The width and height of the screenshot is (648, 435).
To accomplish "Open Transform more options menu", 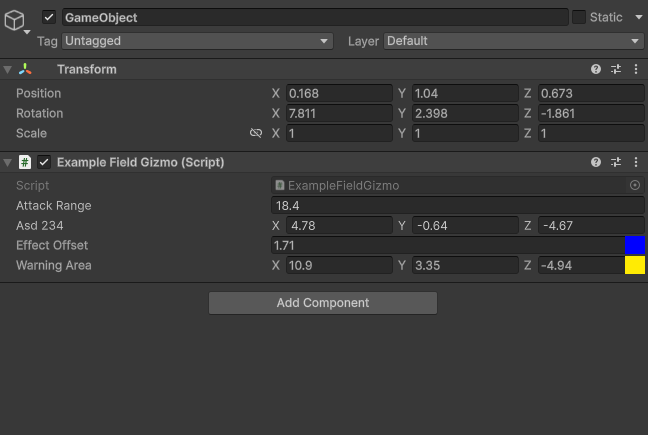I will click(x=636, y=69).
